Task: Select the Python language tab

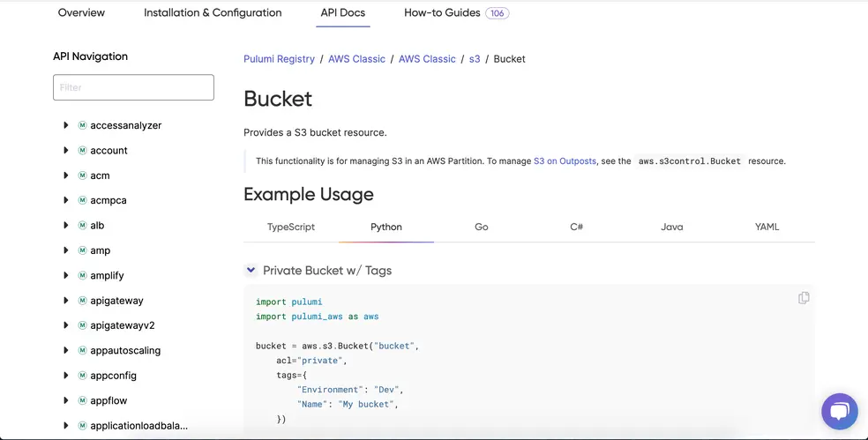Action: point(386,227)
